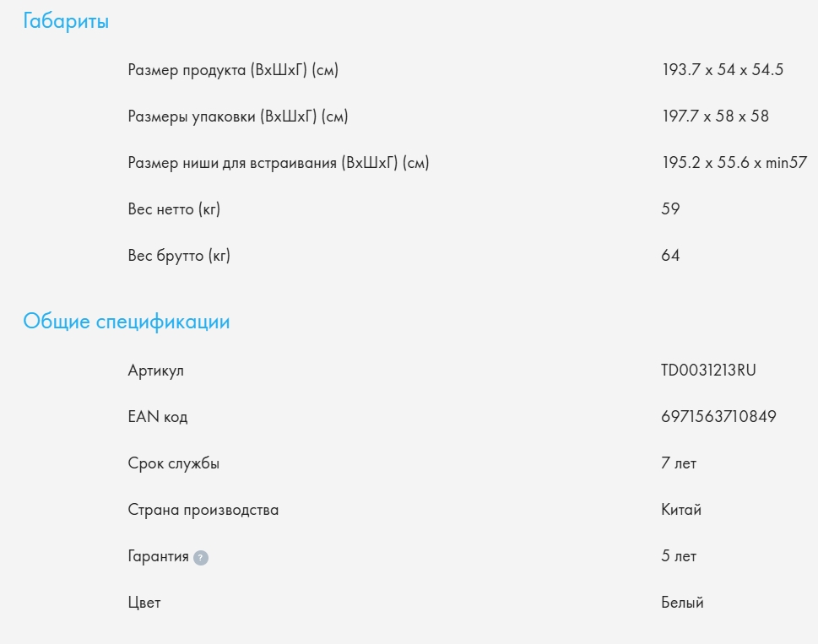Click the Общие спецификации section heading
The height and width of the screenshot is (644, 818).
(x=127, y=322)
